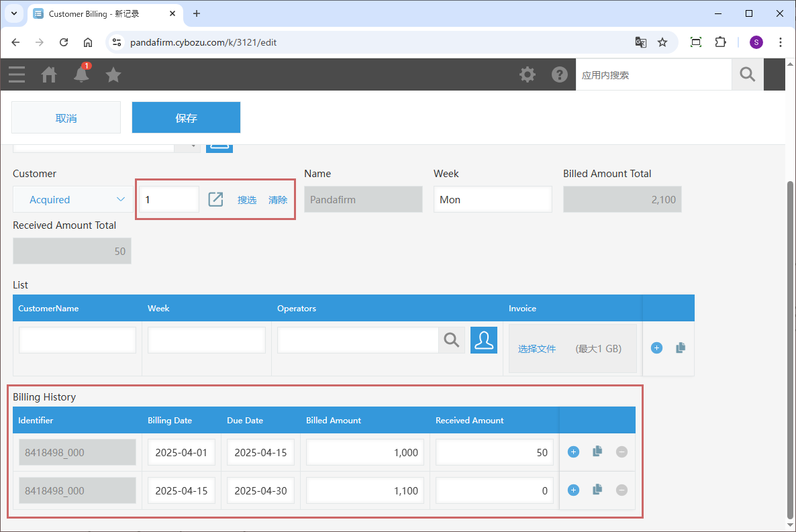Open the lookup record external link icon
This screenshot has width=796, height=532.
(x=215, y=199)
